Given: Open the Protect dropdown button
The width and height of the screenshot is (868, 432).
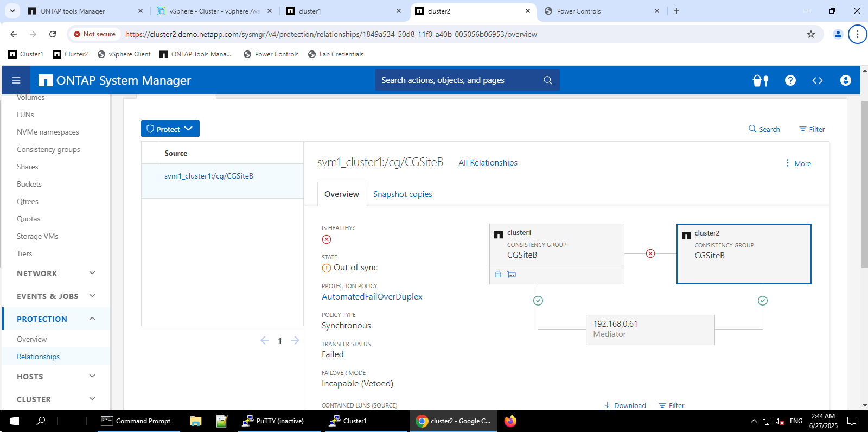Looking at the screenshot, I should (x=170, y=129).
